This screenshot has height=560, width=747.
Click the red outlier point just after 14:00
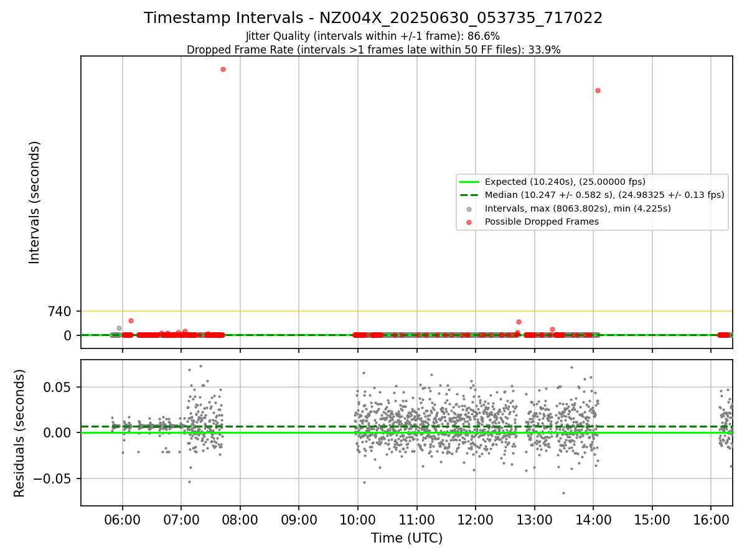(598, 90)
